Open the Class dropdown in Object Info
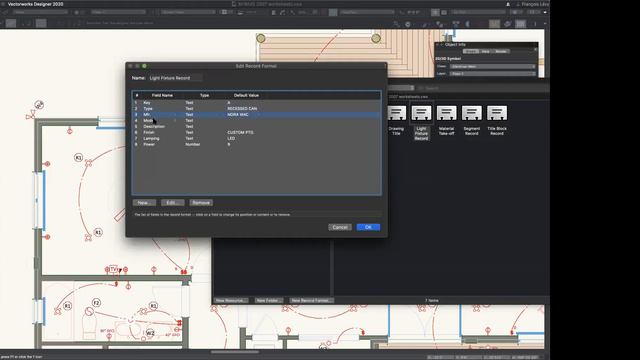640x360 pixels. [493, 67]
